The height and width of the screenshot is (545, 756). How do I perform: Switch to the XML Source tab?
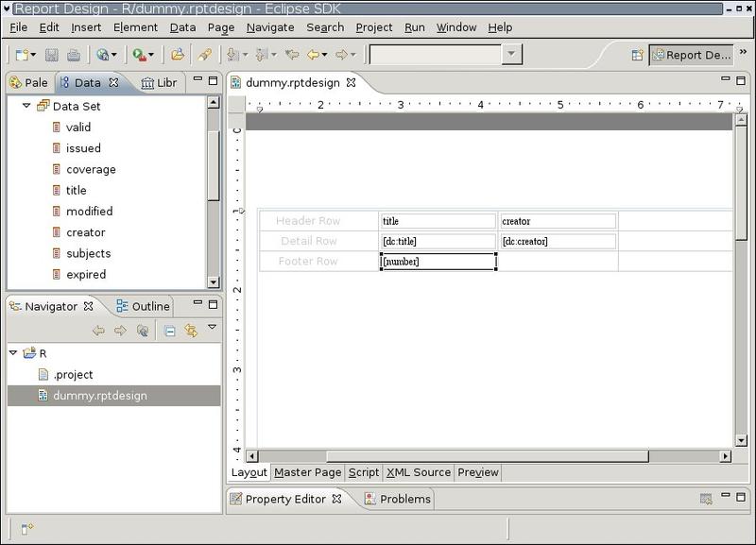point(418,472)
